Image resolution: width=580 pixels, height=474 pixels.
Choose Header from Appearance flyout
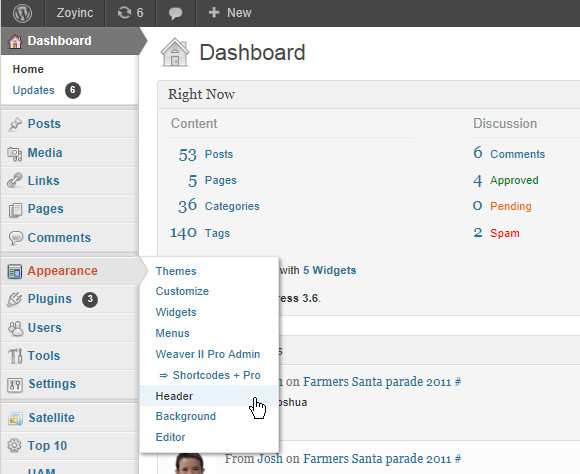(x=209, y=396)
